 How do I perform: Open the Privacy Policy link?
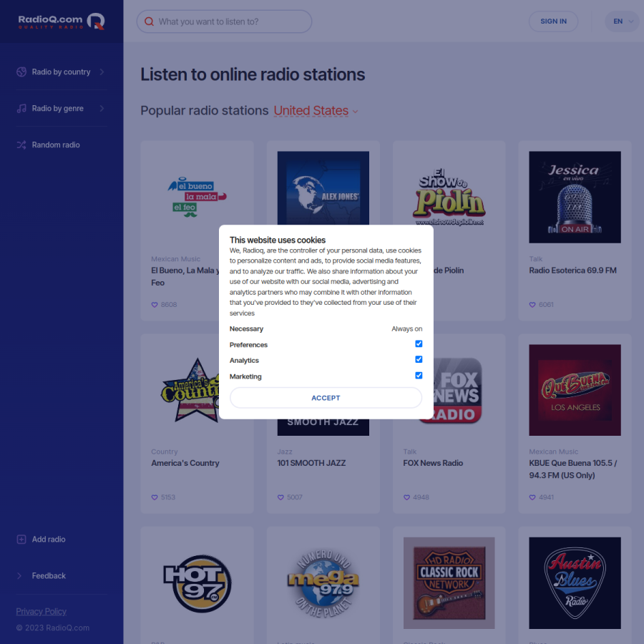(41, 612)
